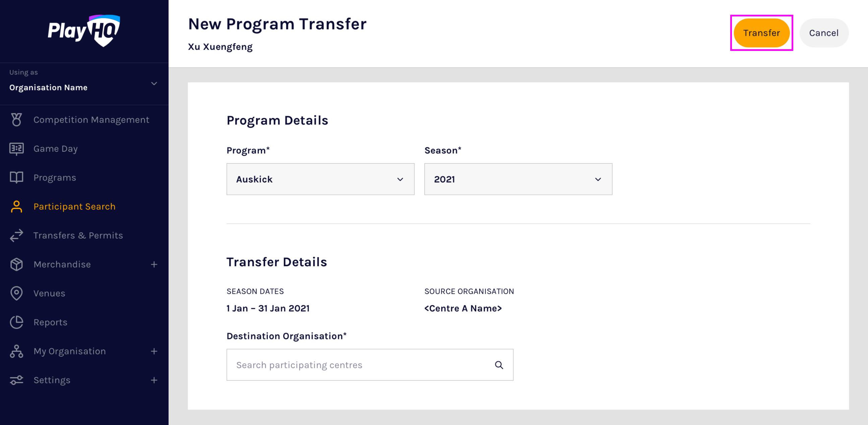Viewport: 868px width, 425px height.
Task: Click the Transfers & Permits arrows icon
Action: 16,235
